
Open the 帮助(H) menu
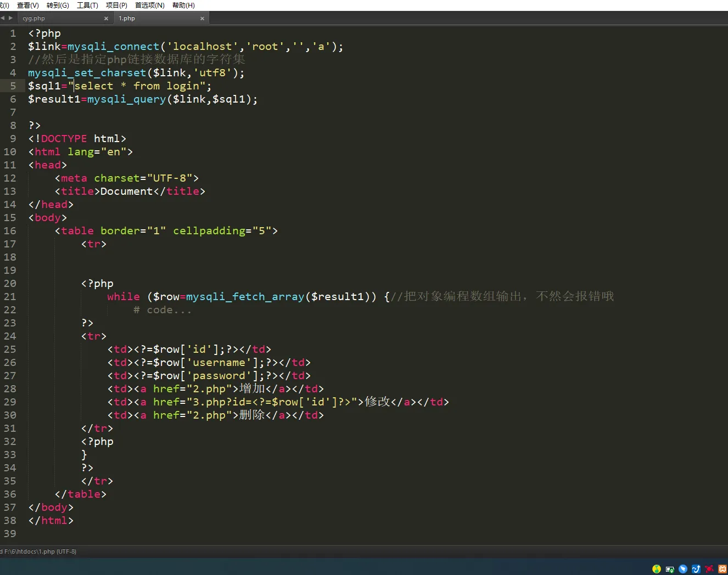click(183, 5)
